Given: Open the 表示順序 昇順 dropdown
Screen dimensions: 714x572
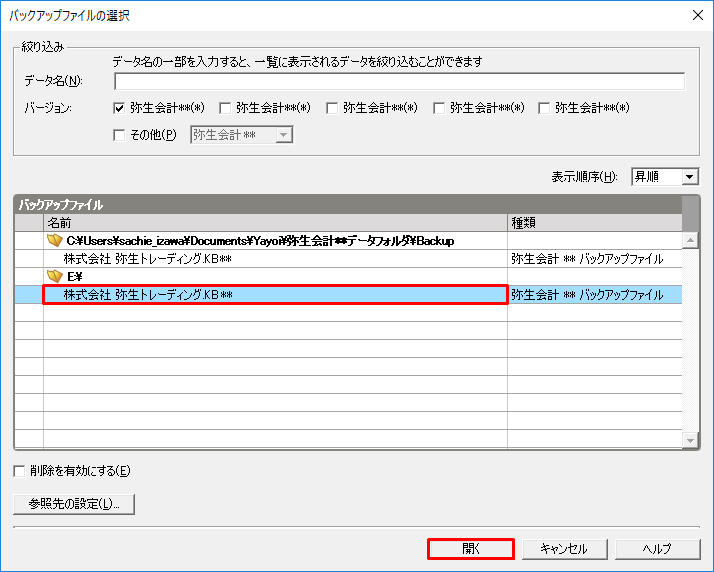Looking at the screenshot, I should click(665, 177).
